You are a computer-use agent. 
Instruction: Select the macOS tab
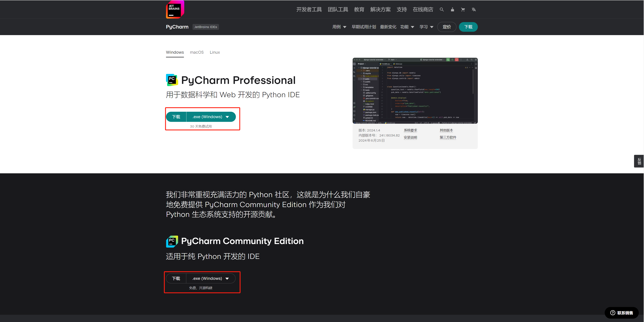[197, 52]
